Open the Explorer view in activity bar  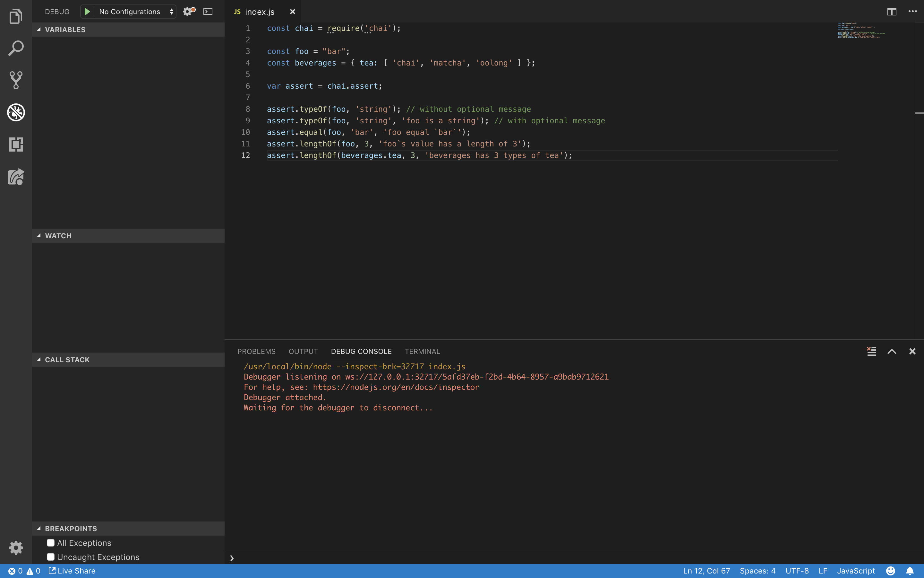[16, 16]
